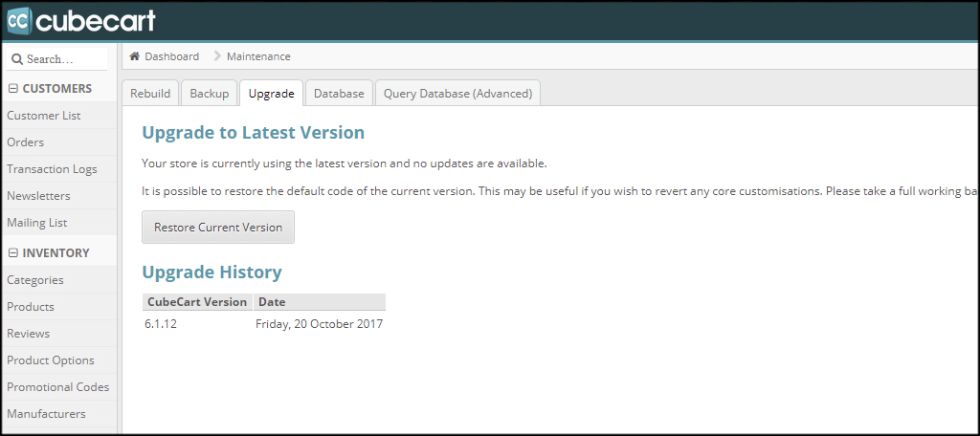Open Mailing List page
The height and width of the screenshot is (436, 980).
[x=37, y=223]
